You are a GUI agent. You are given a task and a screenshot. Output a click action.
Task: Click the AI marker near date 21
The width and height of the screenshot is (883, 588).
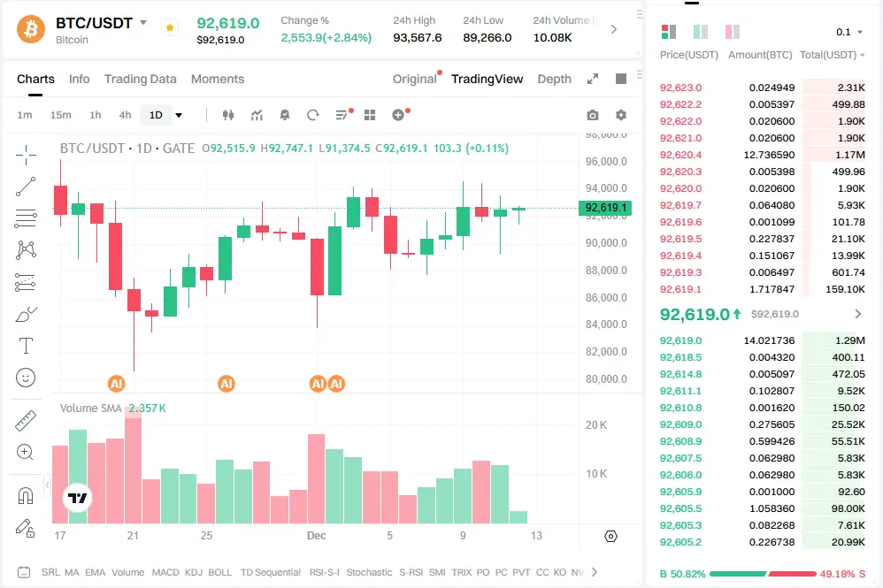116,384
